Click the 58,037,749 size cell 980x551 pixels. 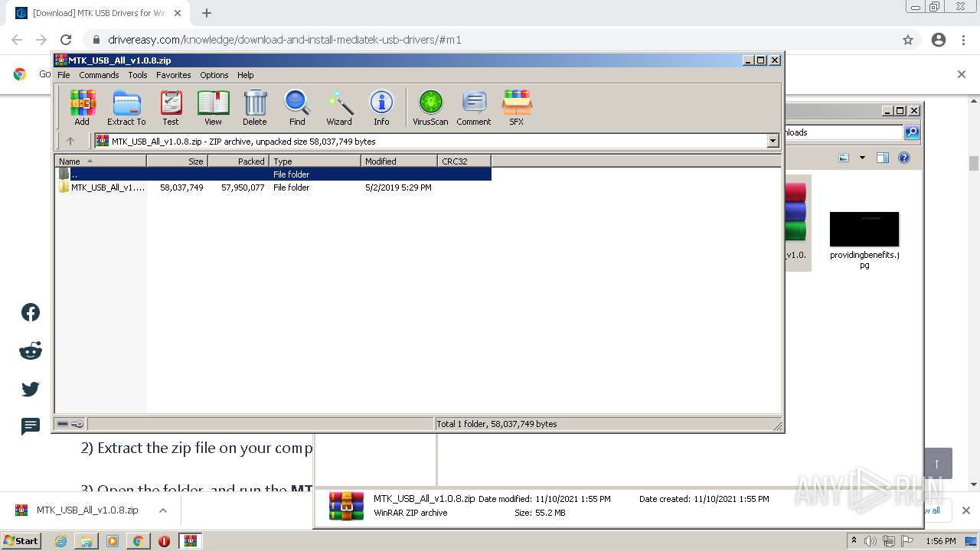pyautogui.click(x=181, y=187)
